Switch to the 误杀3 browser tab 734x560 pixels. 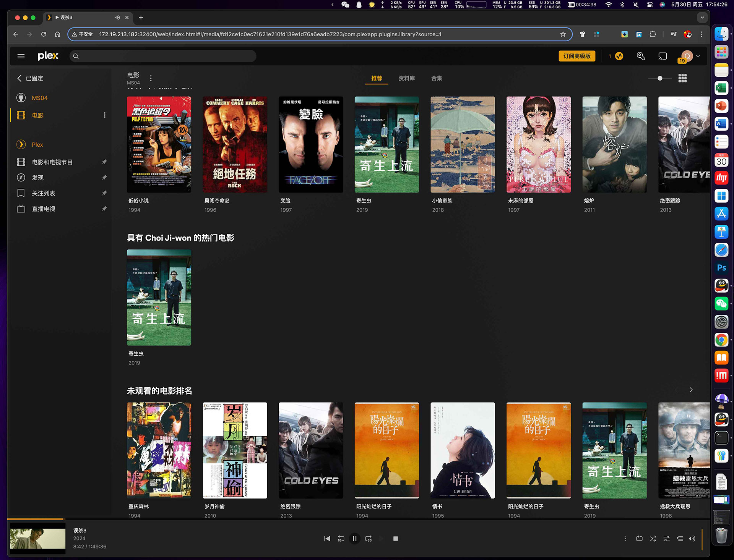click(x=88, y=18)
